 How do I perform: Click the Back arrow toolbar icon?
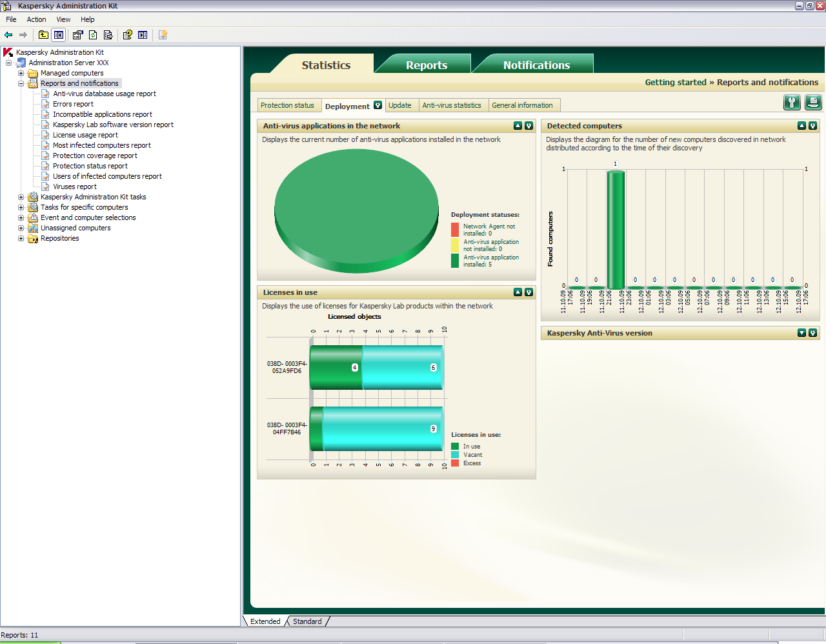[x=8, y=35]
